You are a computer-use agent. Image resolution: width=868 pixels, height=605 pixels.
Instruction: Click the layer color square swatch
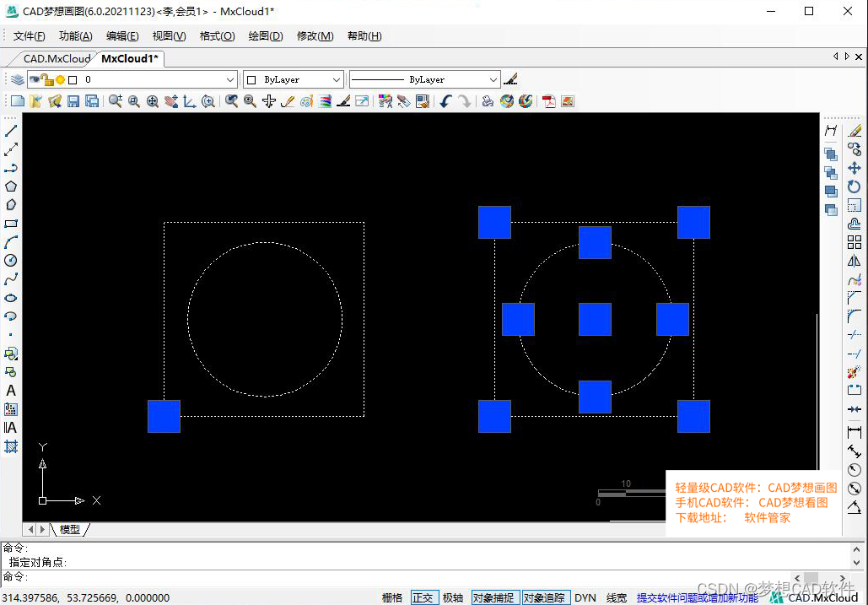pyautogui.click(x=73, y=79)
